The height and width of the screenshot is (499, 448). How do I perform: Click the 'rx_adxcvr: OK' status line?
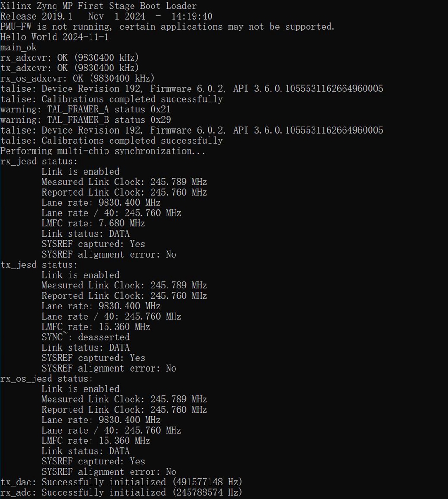(70, 57)
